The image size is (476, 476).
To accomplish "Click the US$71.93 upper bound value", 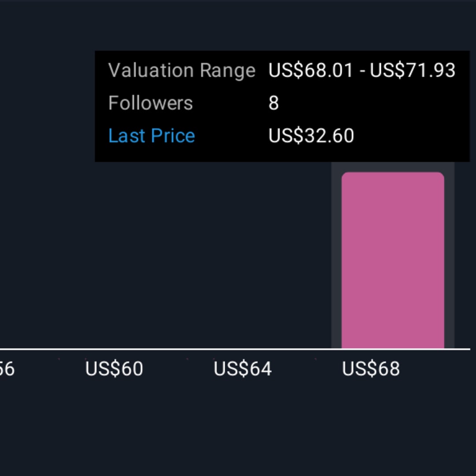I will tap(413, 71).
